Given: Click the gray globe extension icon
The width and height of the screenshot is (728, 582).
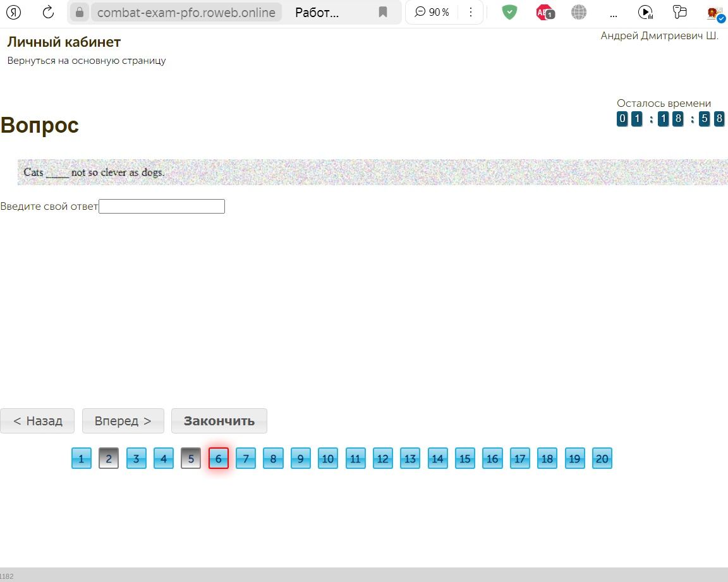Looking at the screenshot, I should tap(578, 12).
